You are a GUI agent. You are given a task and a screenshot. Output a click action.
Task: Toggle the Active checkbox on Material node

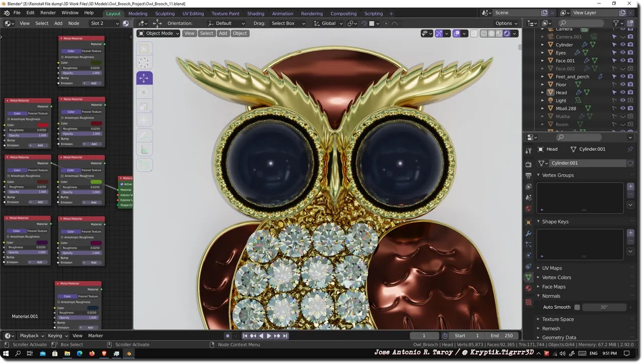click(x=122, y=184)
